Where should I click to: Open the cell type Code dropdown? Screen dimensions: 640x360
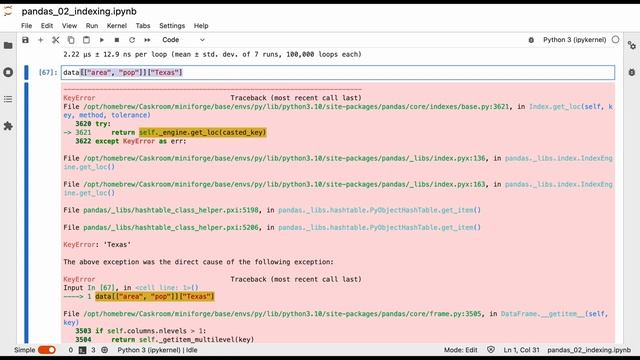coord(183,40)
